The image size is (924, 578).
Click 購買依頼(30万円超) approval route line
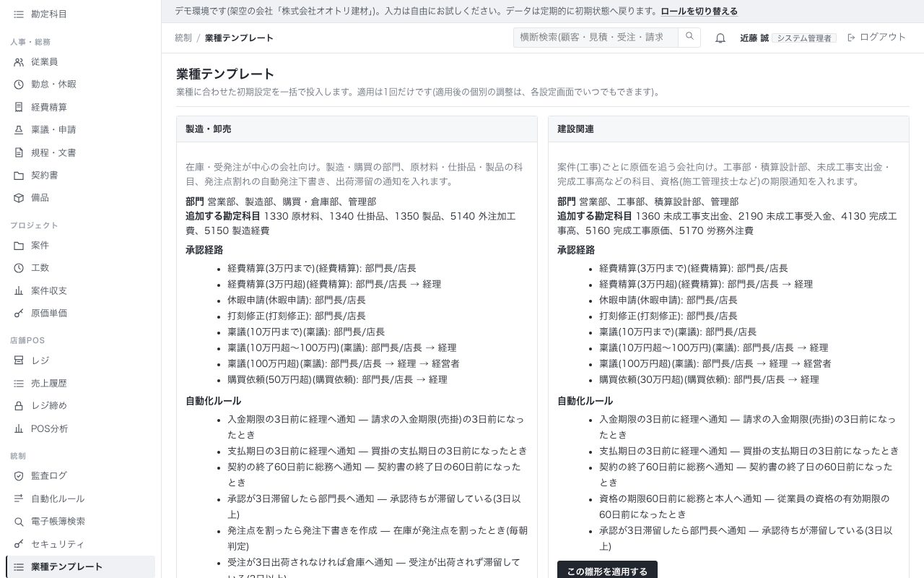[x=709, y=379]
